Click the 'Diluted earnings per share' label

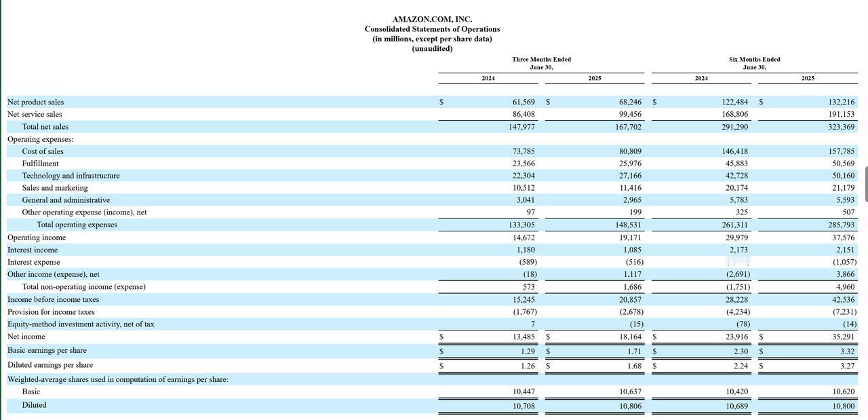click(x=50, y=365)
